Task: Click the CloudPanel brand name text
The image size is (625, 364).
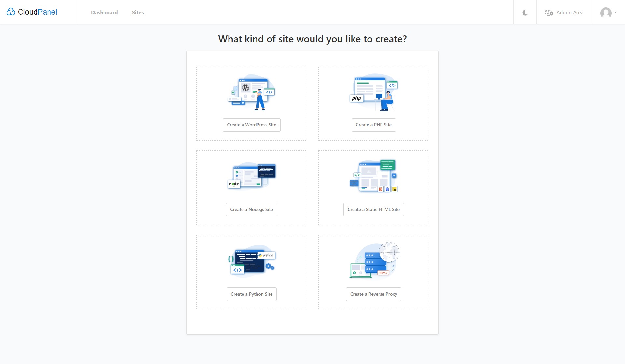Action: pyautogui.click(x=37, y=12)
